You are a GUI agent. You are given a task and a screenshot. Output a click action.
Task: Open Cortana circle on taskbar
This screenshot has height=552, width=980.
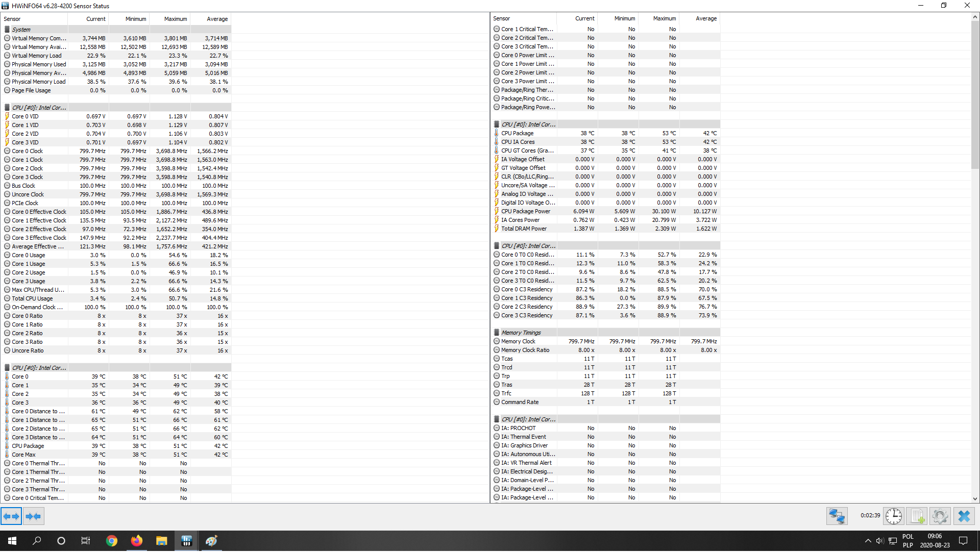click(x=61, y=541)
